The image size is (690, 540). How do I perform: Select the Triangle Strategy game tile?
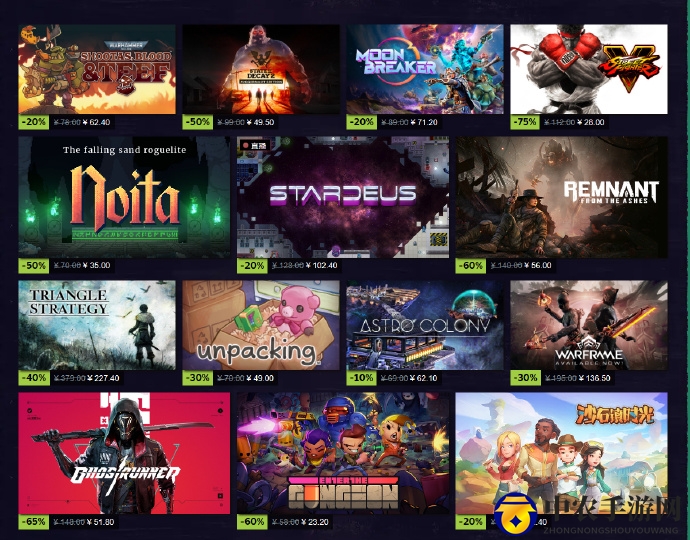coord(97,325)
